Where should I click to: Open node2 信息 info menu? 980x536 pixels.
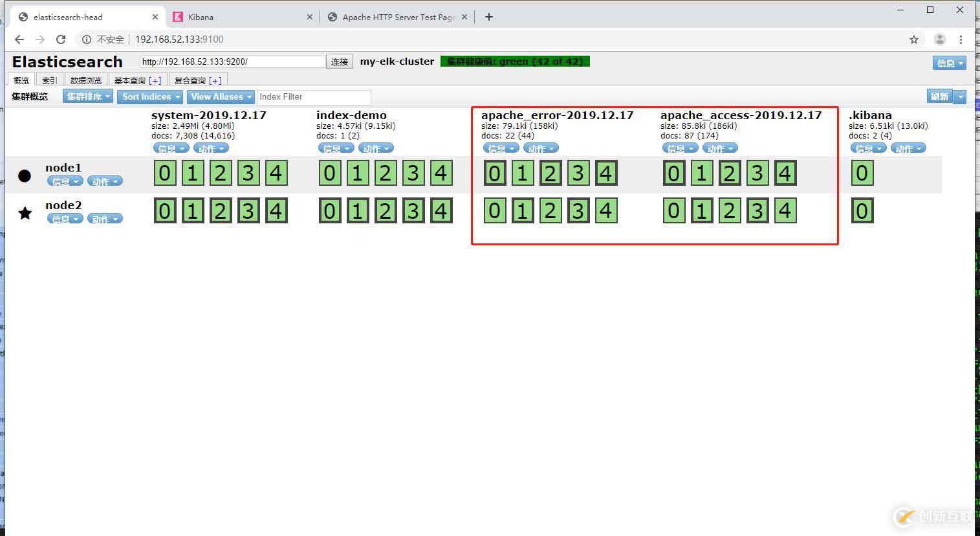click(65, 219)
